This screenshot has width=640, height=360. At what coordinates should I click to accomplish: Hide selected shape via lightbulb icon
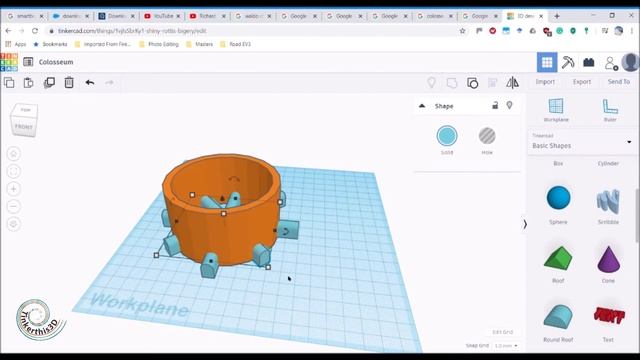click(x=509, y=105)
